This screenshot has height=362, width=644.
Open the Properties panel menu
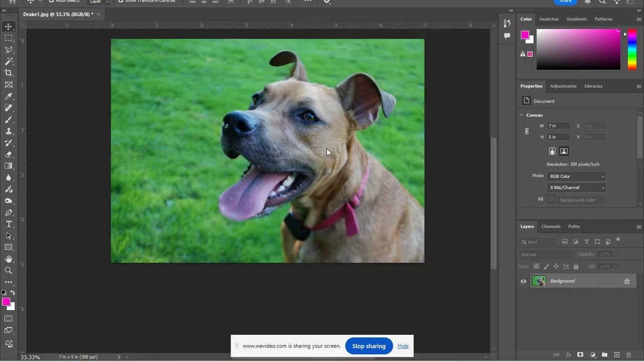coord(639,86)
